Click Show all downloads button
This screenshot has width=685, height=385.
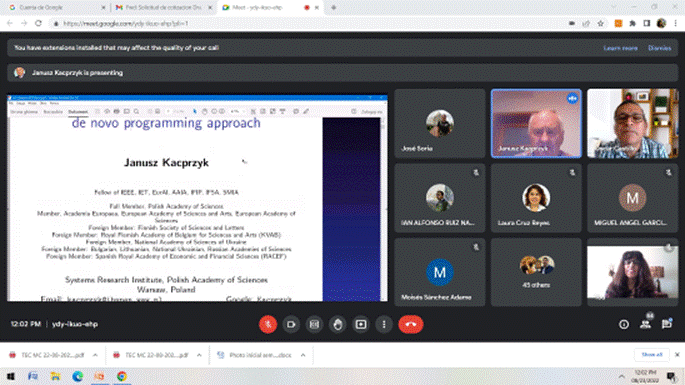click(652, 354)
